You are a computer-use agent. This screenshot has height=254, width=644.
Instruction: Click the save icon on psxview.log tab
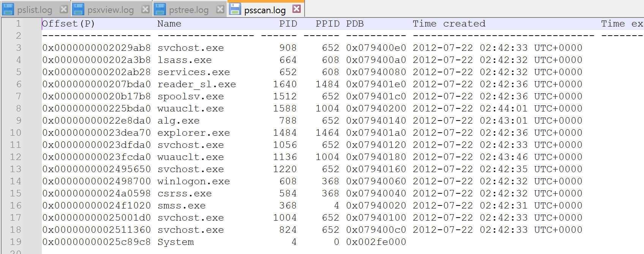click(x=78, y=9)
